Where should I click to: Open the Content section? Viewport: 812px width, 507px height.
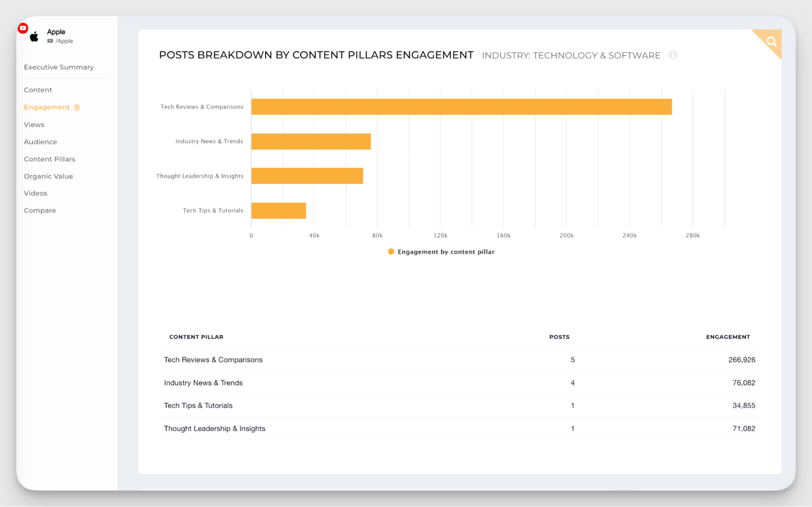coord(38,90)
